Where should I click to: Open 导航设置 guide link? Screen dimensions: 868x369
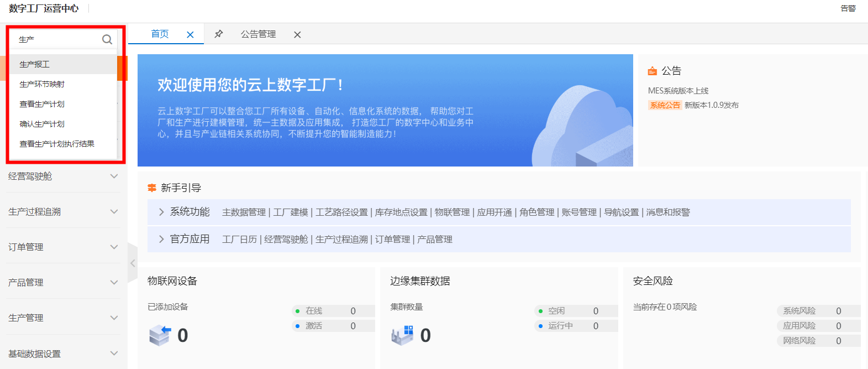point(622,212)
